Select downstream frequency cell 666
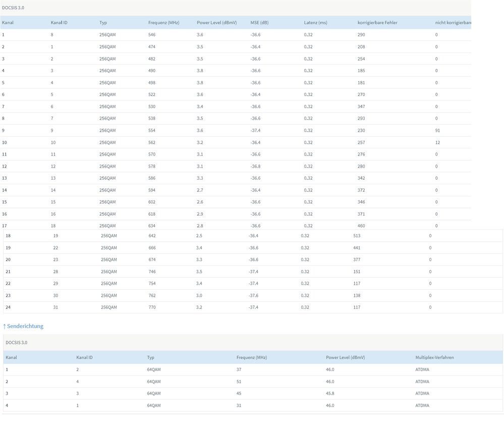This screenshot has height=423, width=504. pos(152,248)
